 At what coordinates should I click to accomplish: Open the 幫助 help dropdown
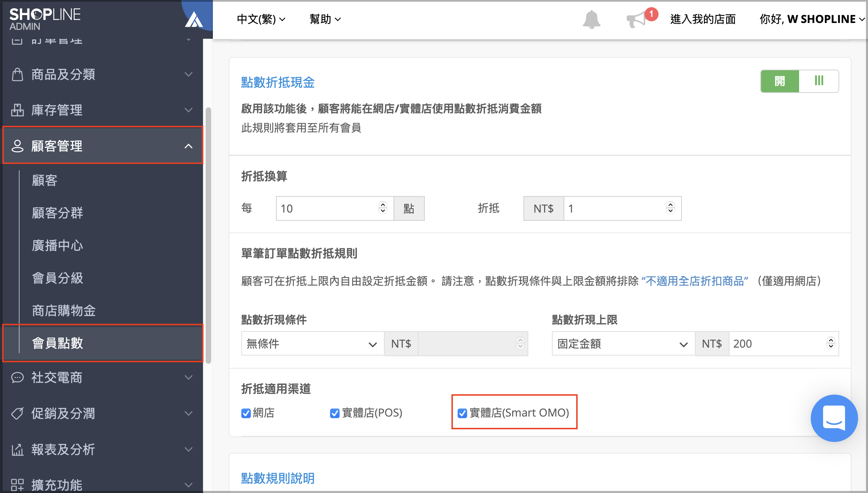[x=325, y=19]
